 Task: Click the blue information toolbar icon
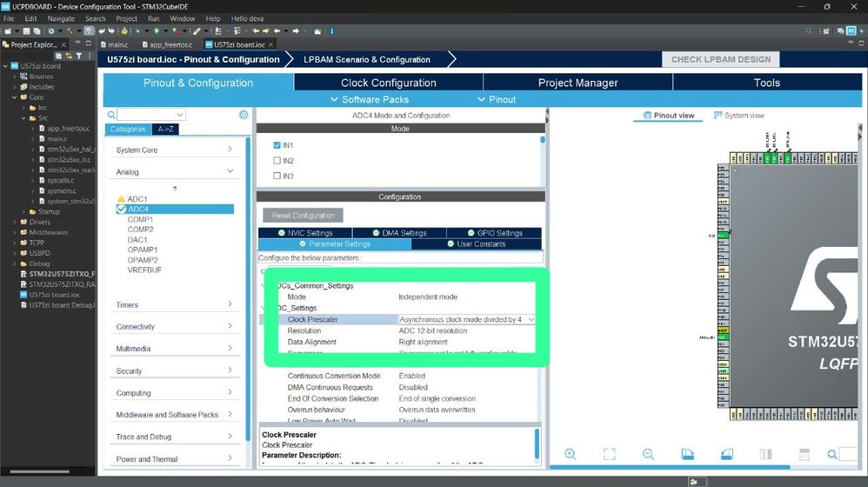point(332,31)
